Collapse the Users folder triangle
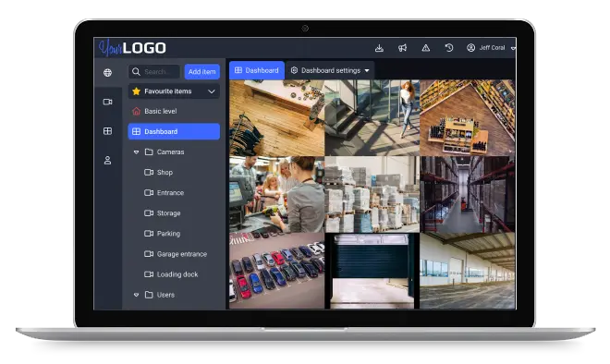The width and height of the screenshot is (610, 364). pyautogui.click(x=136, y=295)
